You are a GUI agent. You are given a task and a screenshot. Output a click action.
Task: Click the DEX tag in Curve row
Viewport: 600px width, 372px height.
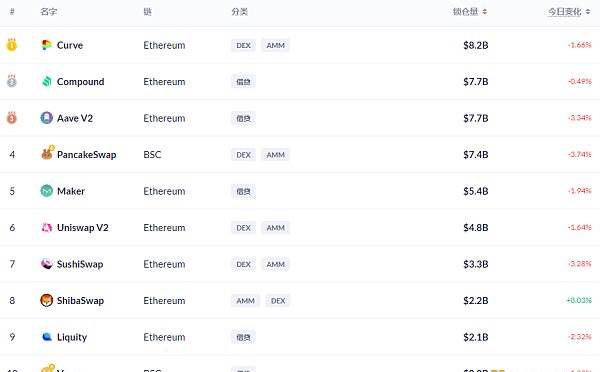[243, 45]
